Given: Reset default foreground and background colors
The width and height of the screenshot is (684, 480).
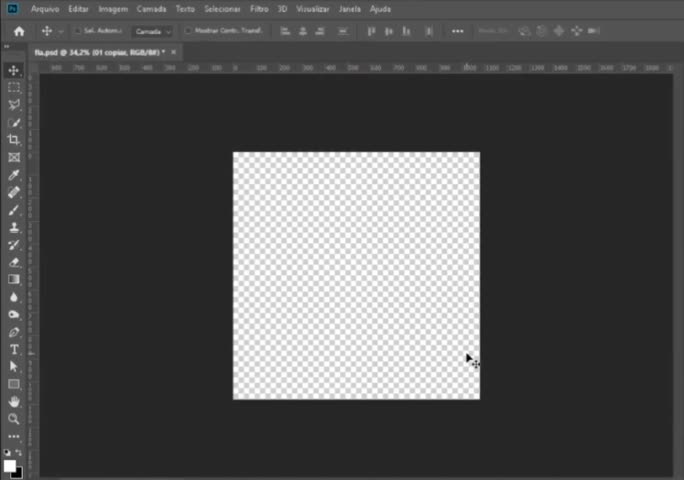Looking at the screenshot, I should click(7, 453).
